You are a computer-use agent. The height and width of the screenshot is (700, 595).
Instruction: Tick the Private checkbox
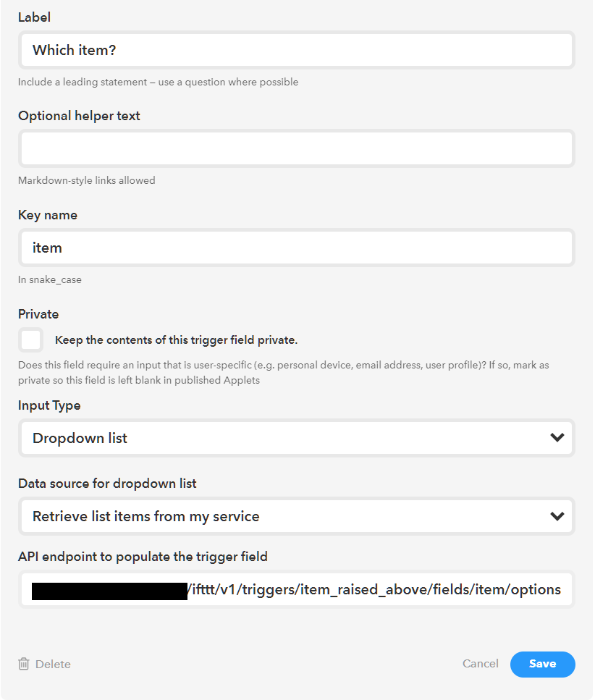(31, 340)
